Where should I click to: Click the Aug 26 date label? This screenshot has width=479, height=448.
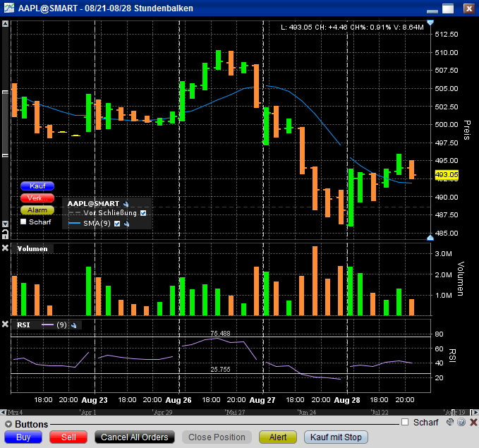(178, 400)
